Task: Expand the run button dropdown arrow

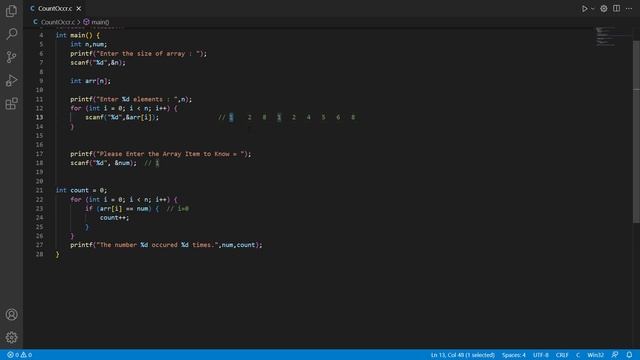Action: coord(592,9)
